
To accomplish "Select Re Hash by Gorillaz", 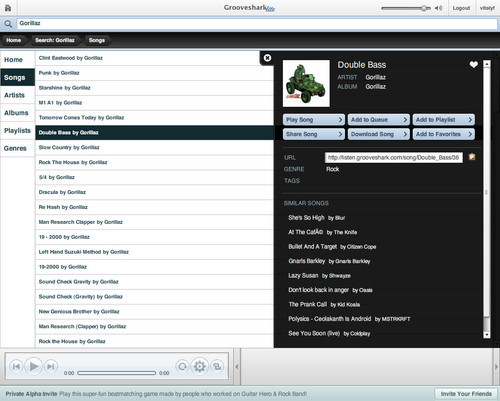I will pyautogui.click(x=154, y=207).
